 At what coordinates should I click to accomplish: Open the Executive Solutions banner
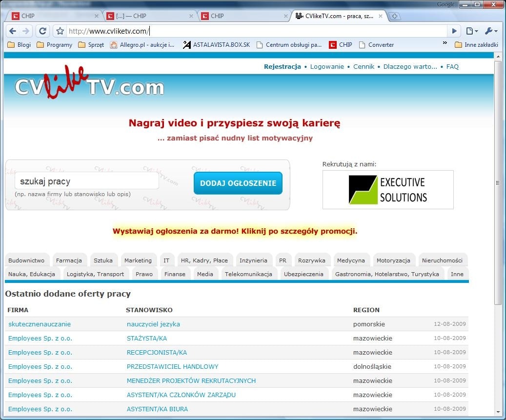(388, 190)
